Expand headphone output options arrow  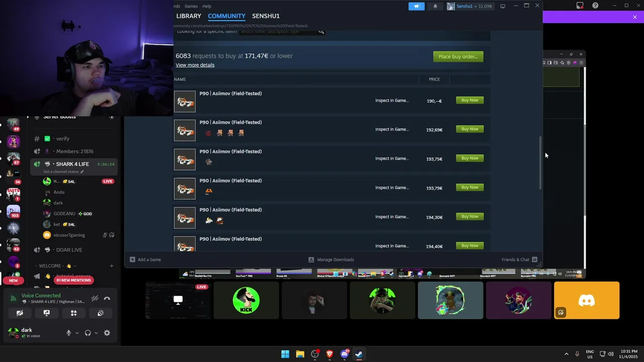(x=96, y=333)
